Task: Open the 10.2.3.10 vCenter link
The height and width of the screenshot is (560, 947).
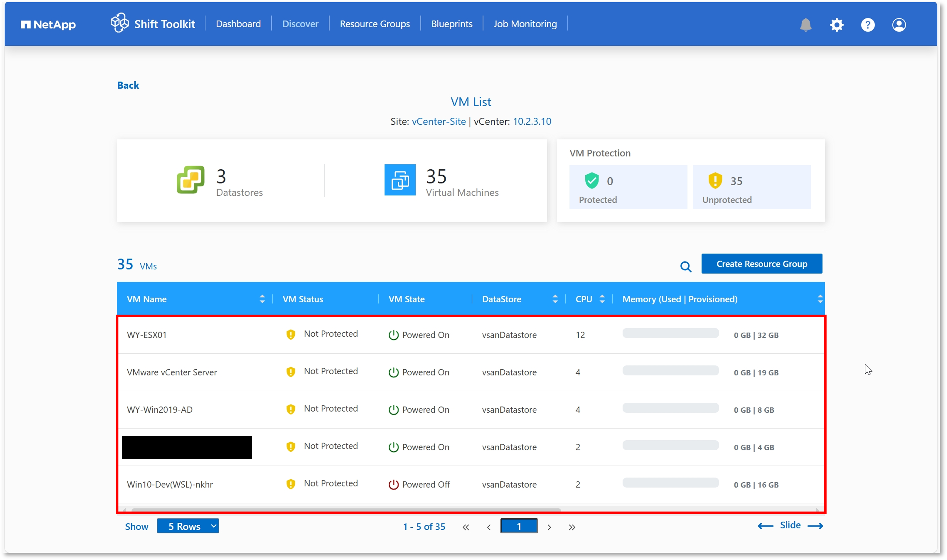Action: (x=531, y=121)
